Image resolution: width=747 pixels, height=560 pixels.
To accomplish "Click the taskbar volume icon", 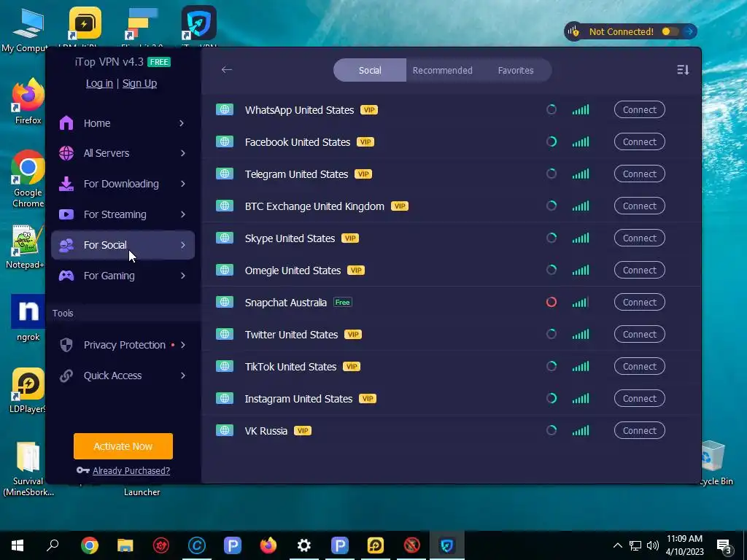I will point(653,545).
